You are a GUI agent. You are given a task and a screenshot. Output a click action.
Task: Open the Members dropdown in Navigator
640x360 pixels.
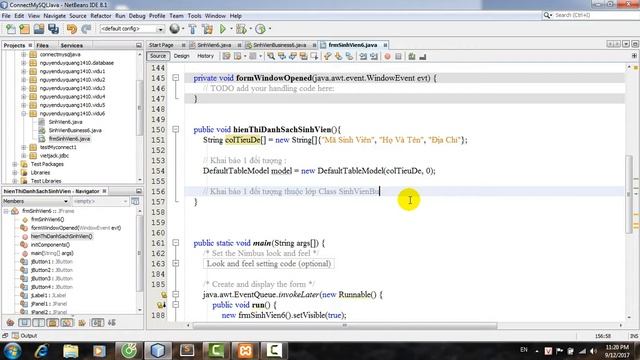(x=35, y=201)
